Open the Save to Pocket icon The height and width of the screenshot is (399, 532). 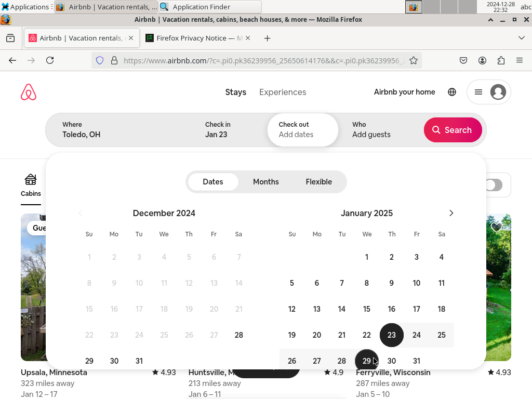pos(463,60)
